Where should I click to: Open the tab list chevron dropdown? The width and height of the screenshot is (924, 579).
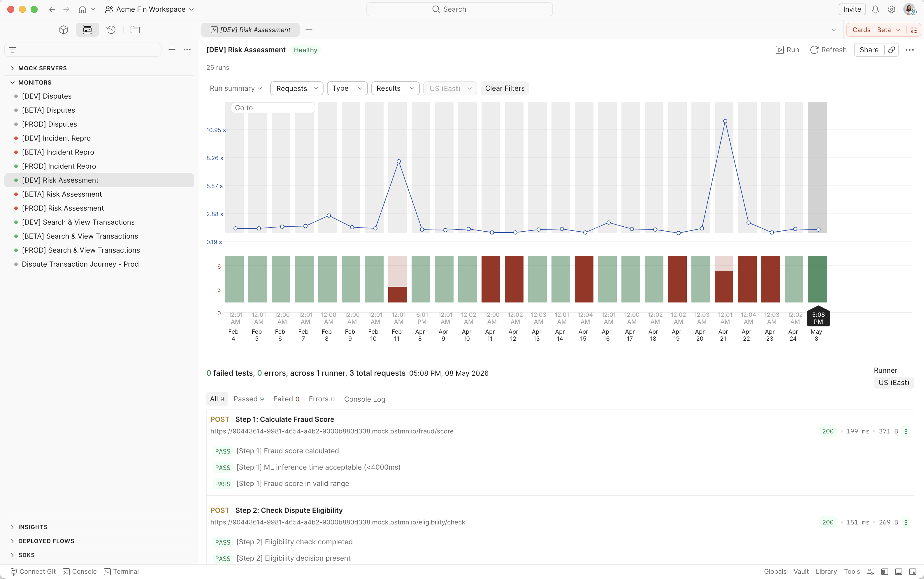pyautogui.click(x=834, y=30)
